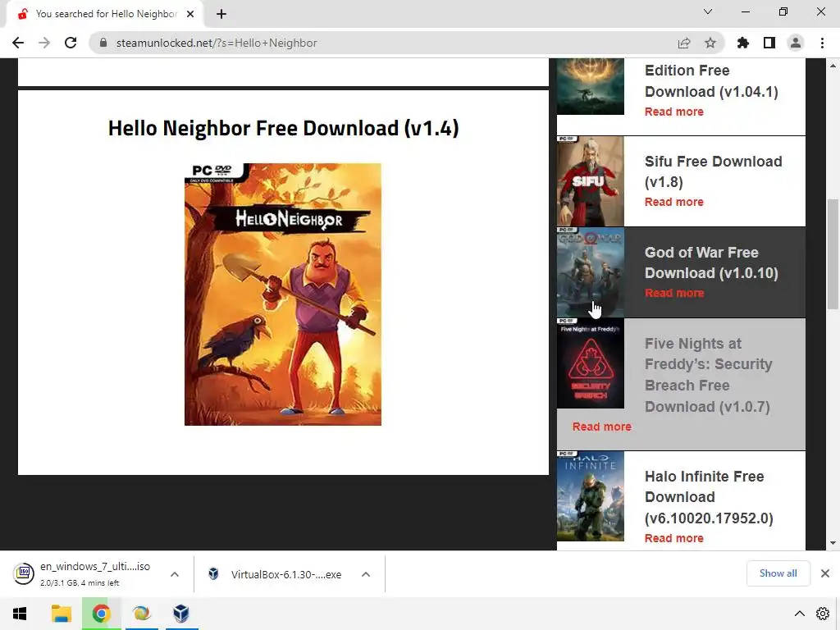Click the VirtualBox-6.1.30 exe download item
840x630 pixels.
click(276, 574)
